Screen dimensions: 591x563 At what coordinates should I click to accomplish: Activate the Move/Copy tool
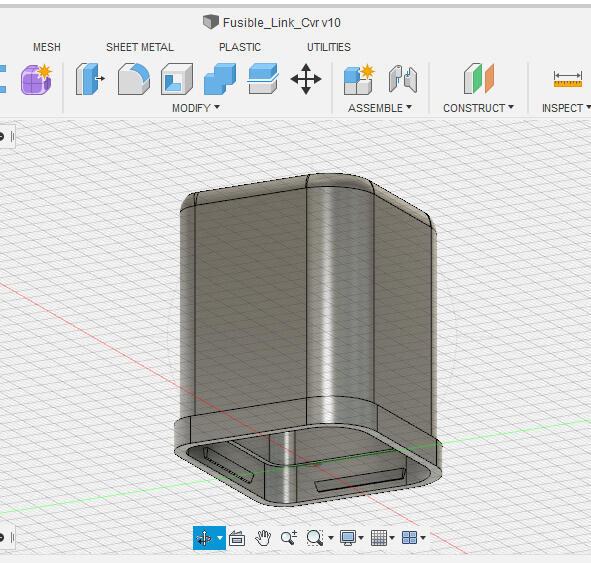[306, 79]
